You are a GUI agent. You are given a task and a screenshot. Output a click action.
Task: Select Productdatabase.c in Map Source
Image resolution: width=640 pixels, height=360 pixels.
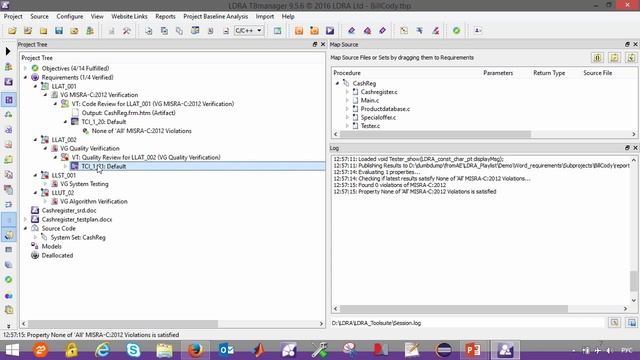point(385,109)
